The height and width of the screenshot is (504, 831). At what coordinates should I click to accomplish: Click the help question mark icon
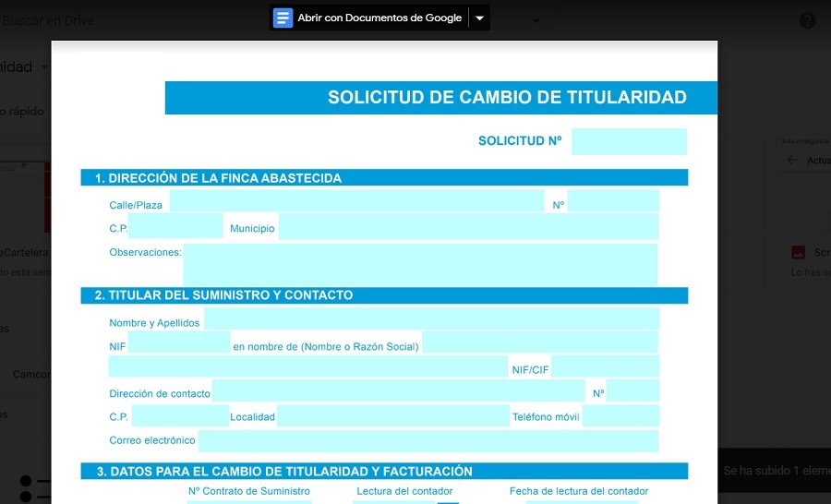coord(807,20)
